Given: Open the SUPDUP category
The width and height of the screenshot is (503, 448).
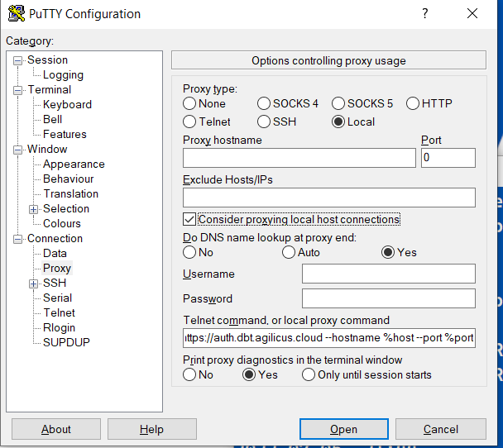Looking at the screenshot, I should (66, 342).
